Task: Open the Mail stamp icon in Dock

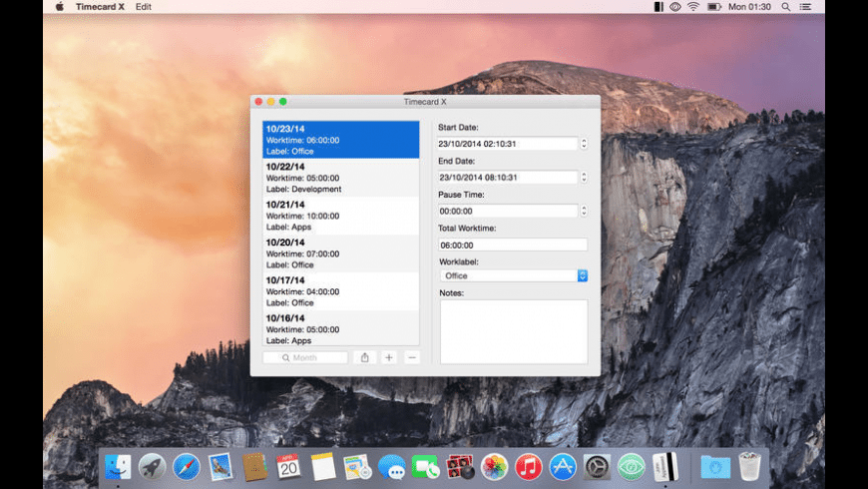Action: (220, 467)
